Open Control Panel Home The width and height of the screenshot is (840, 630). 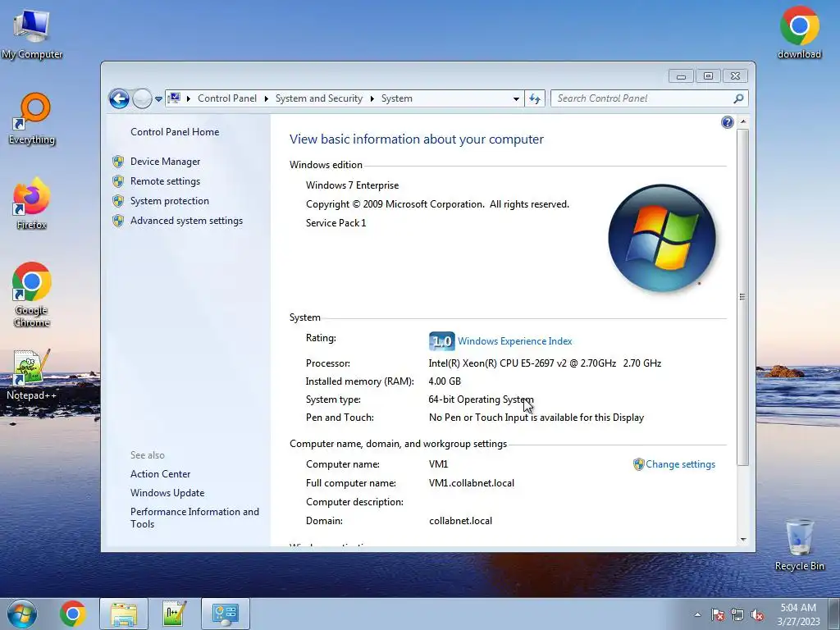pyautogui.click(x=175, y=132)
